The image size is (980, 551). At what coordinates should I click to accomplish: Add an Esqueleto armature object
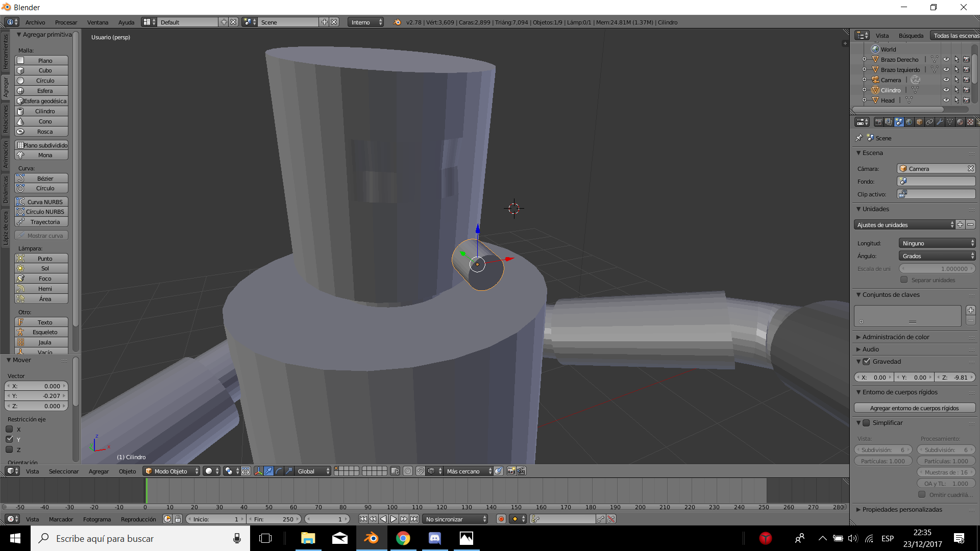(41, 332)
